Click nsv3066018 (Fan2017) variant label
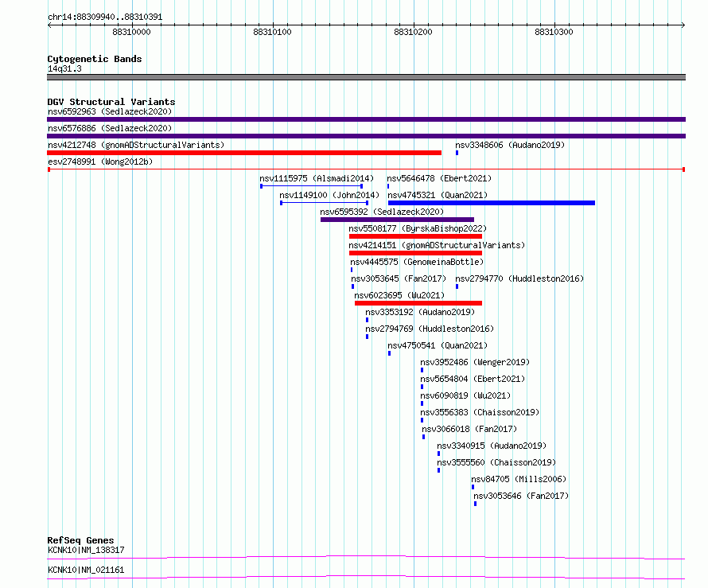The height and width of the screenshot is (588, 708). tap(469, 429)
